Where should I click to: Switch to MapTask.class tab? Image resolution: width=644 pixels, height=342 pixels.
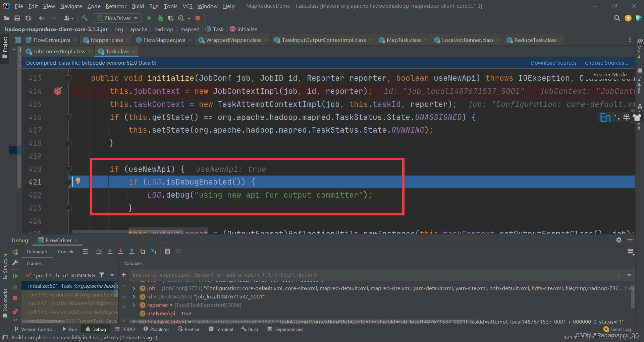[x=404, y=40]
